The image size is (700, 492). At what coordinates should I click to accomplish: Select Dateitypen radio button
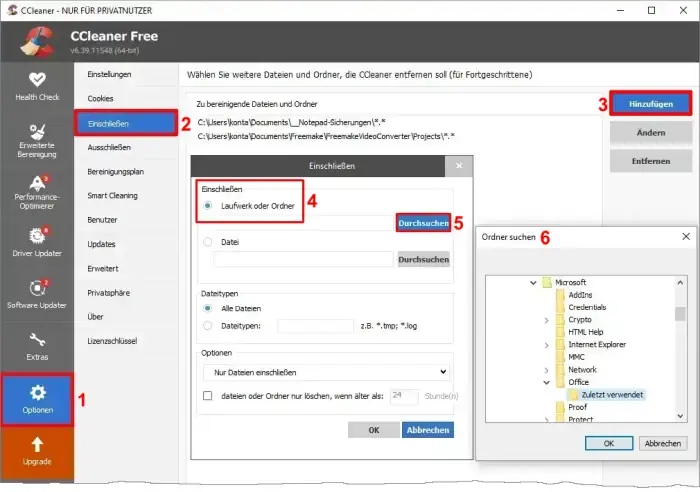point(208,326)
